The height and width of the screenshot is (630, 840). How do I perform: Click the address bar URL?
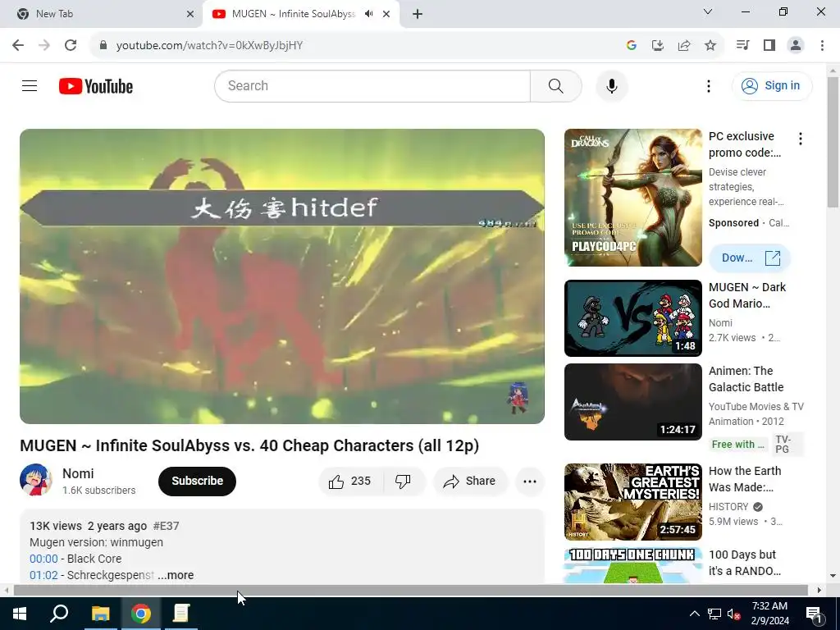[x=209, y=46]
